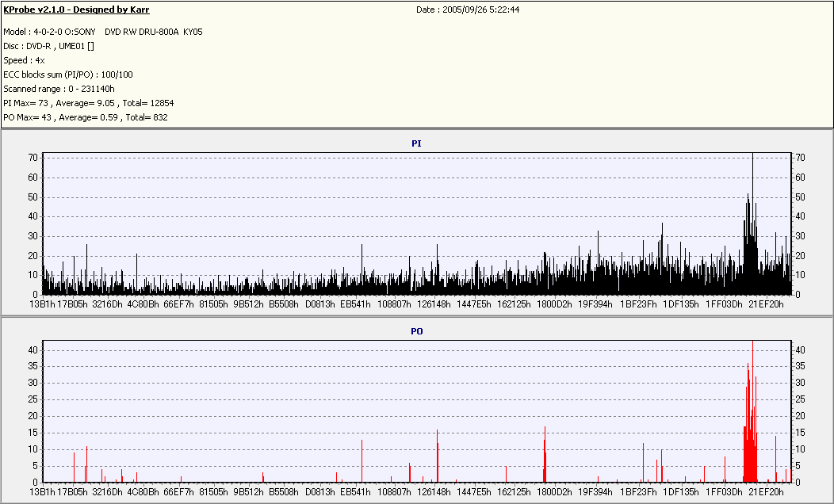
Task: Click the 17B05h label under the PO graph
Action: (72, 492)
